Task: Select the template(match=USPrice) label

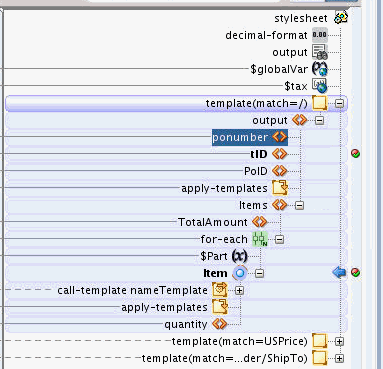Action: point(240,341)
